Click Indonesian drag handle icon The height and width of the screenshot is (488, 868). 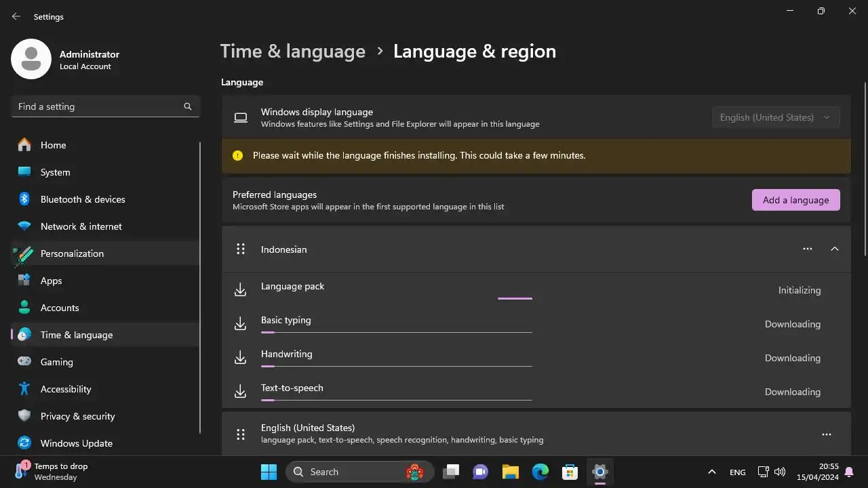click(240, 249)
